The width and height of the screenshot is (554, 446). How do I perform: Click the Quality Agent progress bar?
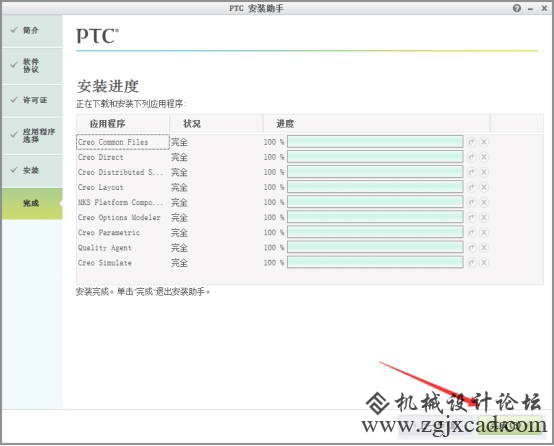tap(375, 247)
